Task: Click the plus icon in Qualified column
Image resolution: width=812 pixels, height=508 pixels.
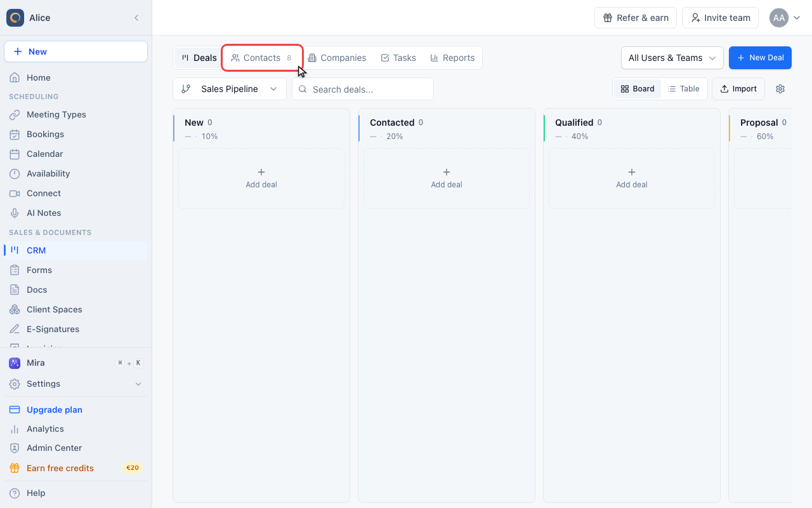Action: tap(632, 172)
